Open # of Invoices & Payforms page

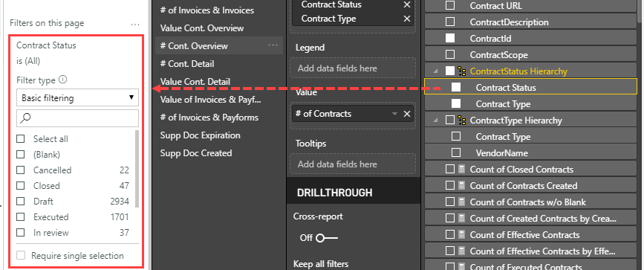click(209, 118)
